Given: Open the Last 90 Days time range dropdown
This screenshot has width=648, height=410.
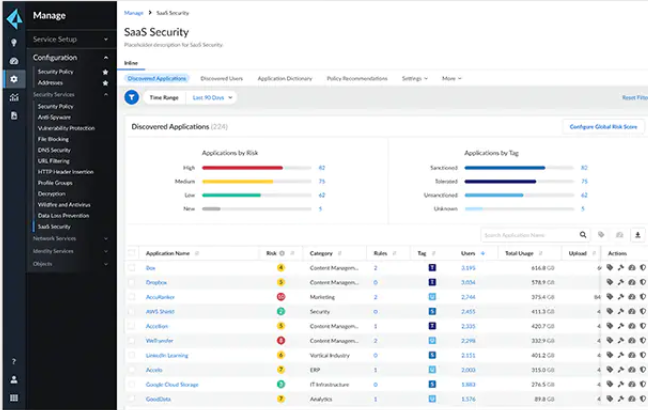Looking at the screenshot, I should [x=212, y=98].
